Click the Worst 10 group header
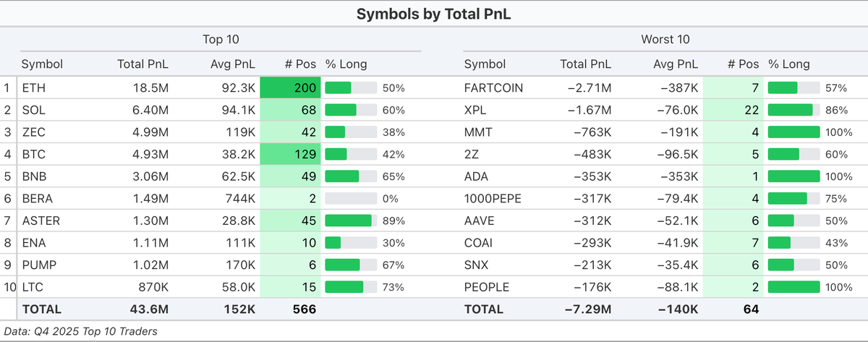868x342 pixels. (663, 39)
